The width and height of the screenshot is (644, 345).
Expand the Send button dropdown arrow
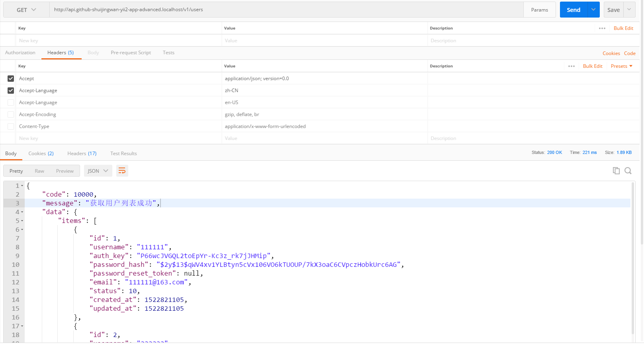point(593,10)
